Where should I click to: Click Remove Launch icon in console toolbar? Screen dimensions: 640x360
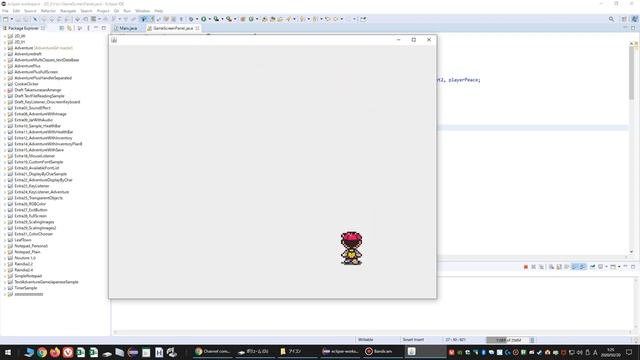(533, 267)
